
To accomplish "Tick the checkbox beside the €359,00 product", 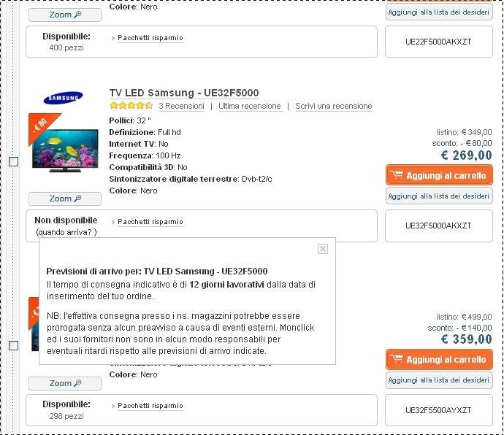I will (13, 345).
